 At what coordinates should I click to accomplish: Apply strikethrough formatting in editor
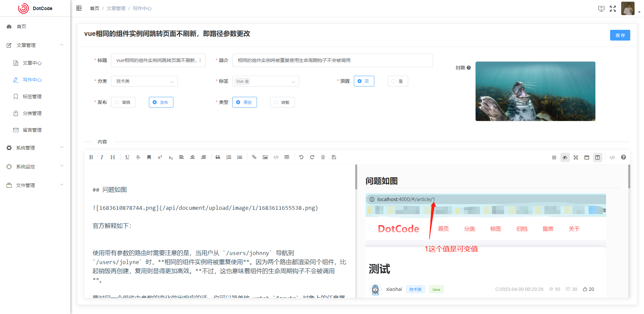click(138, 157)
